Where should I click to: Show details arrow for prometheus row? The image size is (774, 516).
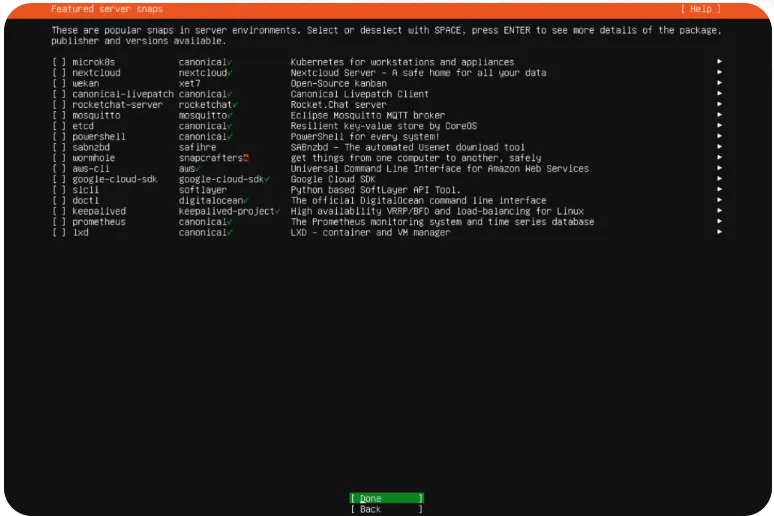719,221
